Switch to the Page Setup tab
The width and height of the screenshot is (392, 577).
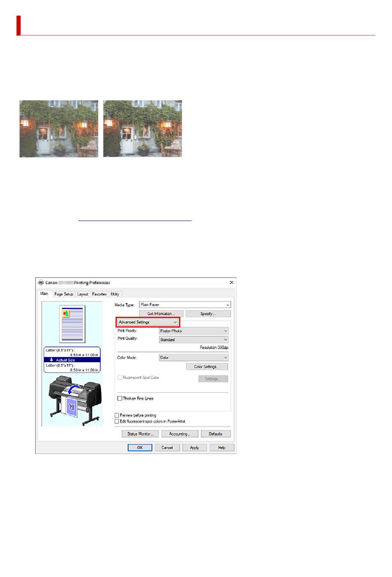tap(64, 294)
